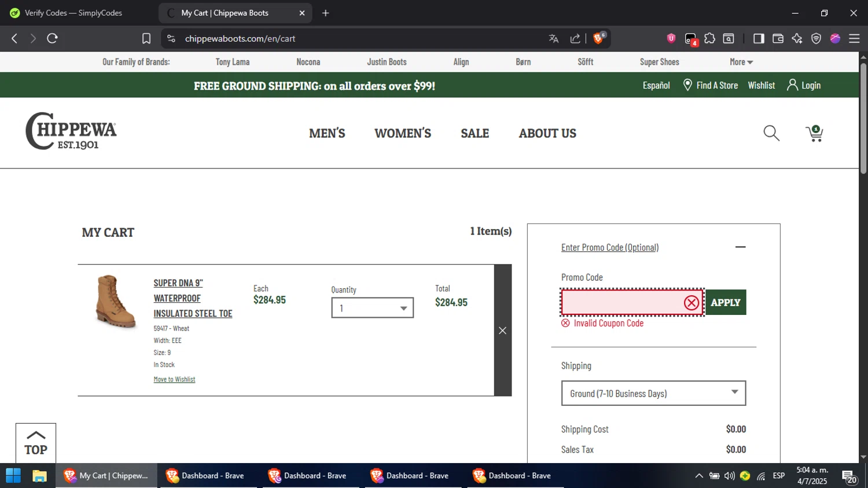Viewport: 868px width, 488px height.
Task: Open the ABOUT US menu
Action: [547, 133]
